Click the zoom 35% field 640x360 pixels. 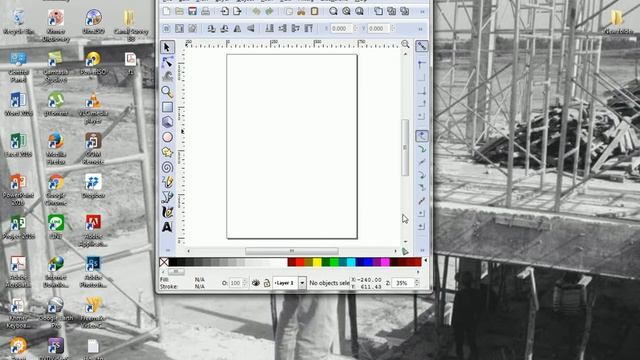(402, 282)
